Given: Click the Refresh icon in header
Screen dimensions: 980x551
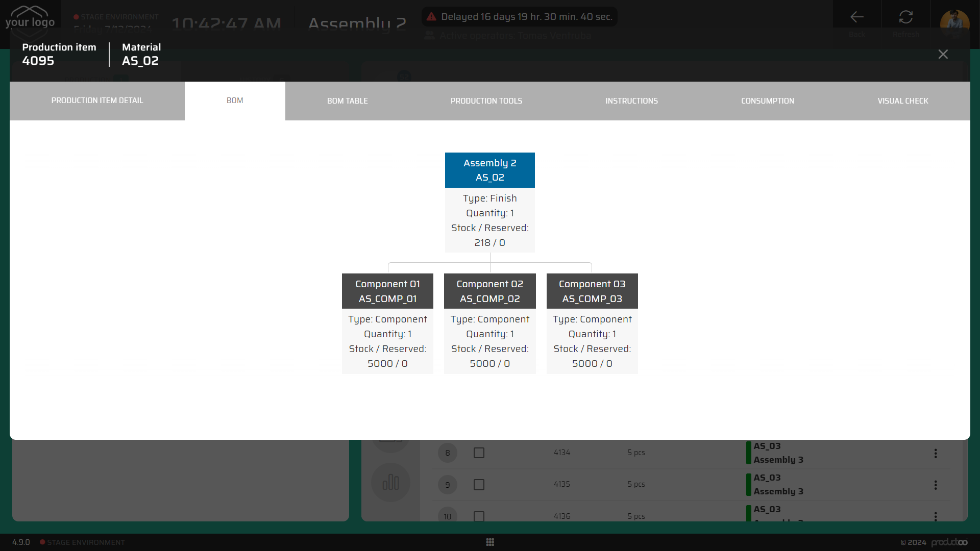Looking at the screenshot, I should pos(906,17).
